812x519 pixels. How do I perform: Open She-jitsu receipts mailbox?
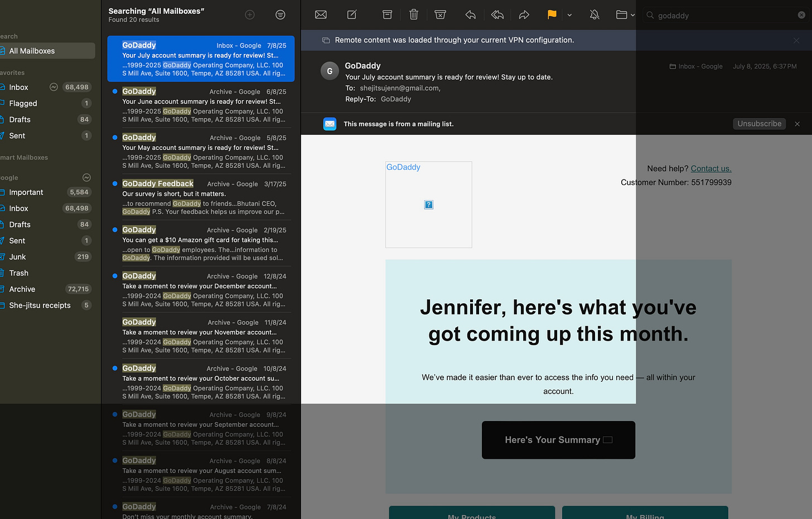47,305
